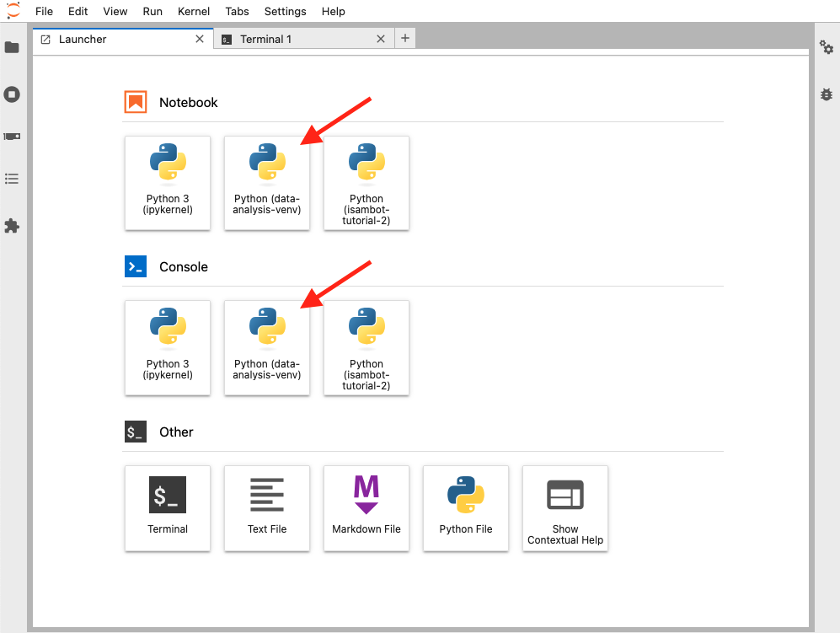The image size is (840, 633).
Task: Open the File menu
Action: pyautogui.click(x=44, y=11)
